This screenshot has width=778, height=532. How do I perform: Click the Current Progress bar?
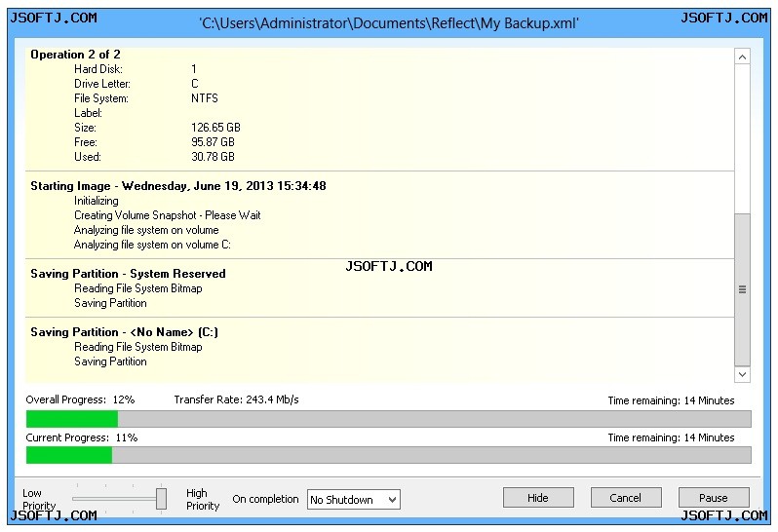coord(388,455)
